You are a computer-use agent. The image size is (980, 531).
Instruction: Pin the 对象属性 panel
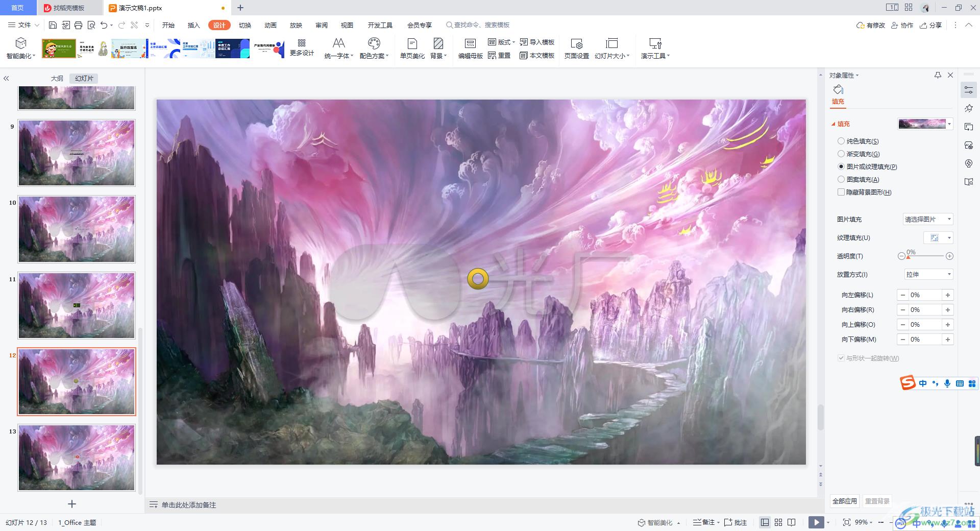click(x=938, y=75)
